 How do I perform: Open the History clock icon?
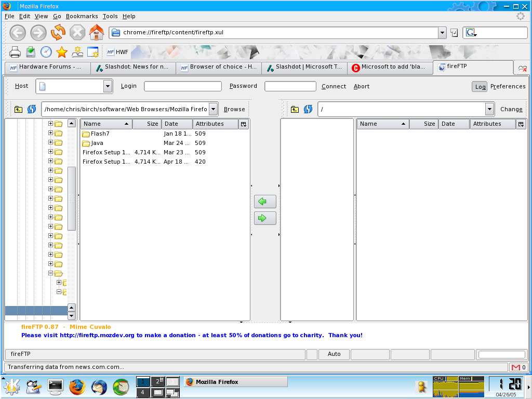coord(46,52)
